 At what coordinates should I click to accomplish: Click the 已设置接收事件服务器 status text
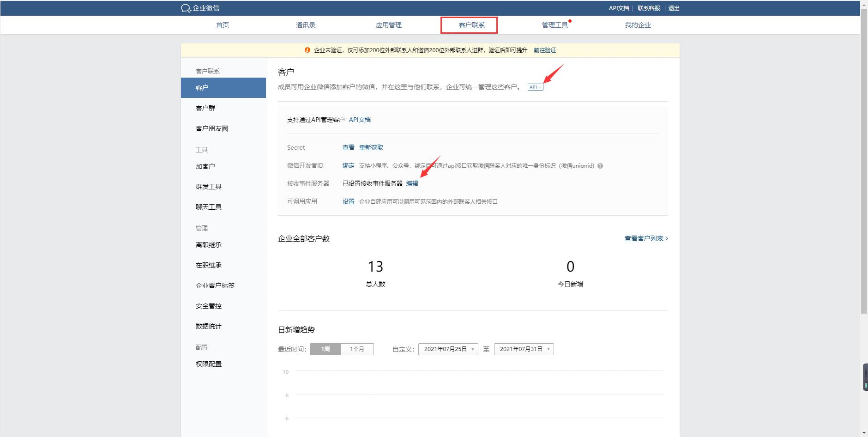[x=373, y=183]
